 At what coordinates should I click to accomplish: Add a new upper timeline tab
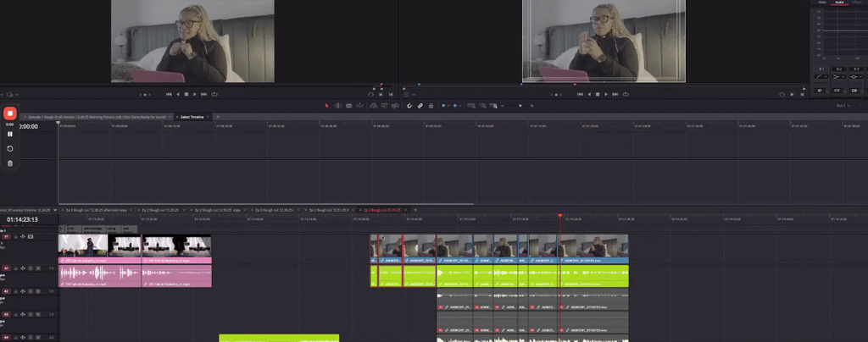218,117
